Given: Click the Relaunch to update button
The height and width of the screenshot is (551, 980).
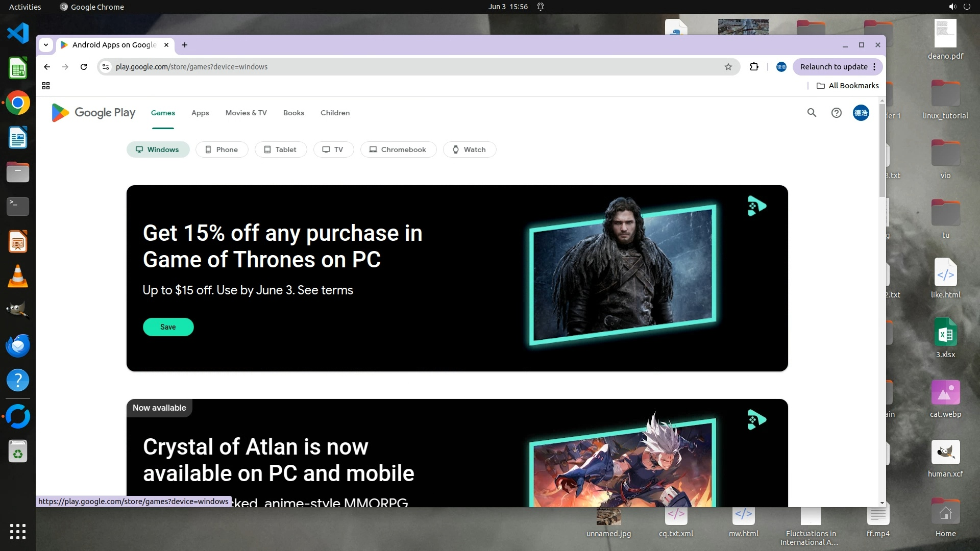Looking at the screenshot, I should pos(833,67).
